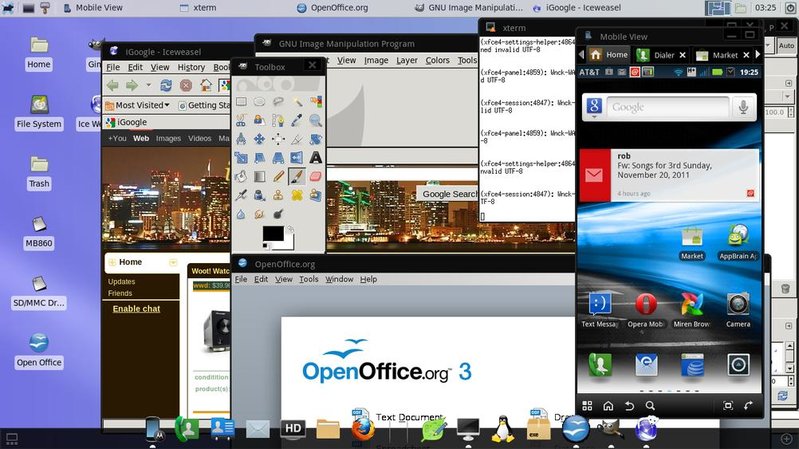Open the Colors menu in GIMP

[437, 60]
